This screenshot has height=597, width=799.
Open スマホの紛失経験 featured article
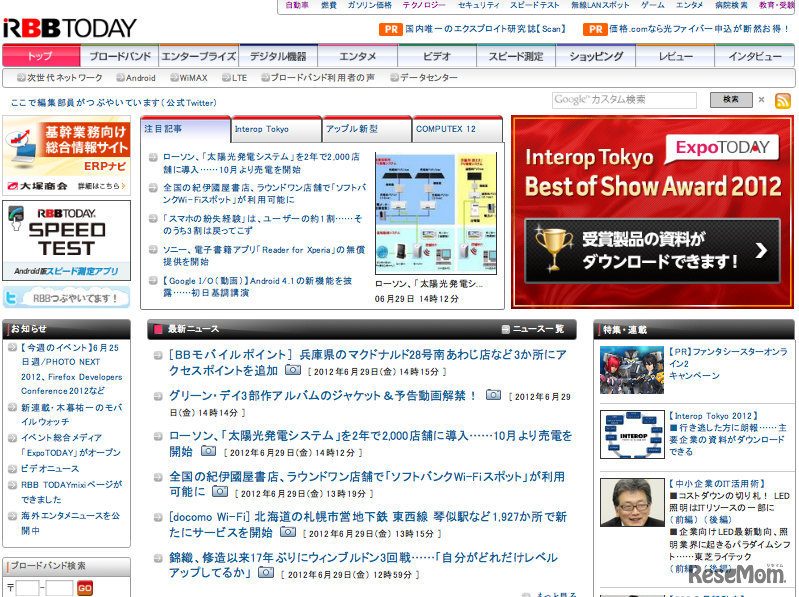click(x=262, y=225)
